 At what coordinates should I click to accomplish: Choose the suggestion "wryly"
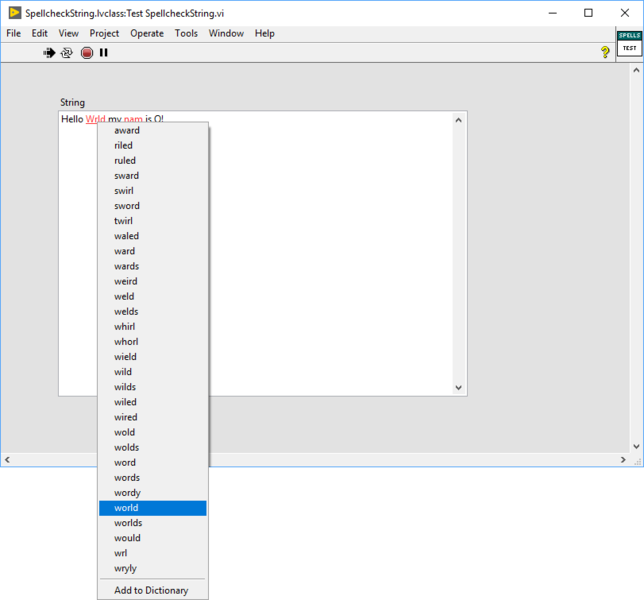point(152,568)
